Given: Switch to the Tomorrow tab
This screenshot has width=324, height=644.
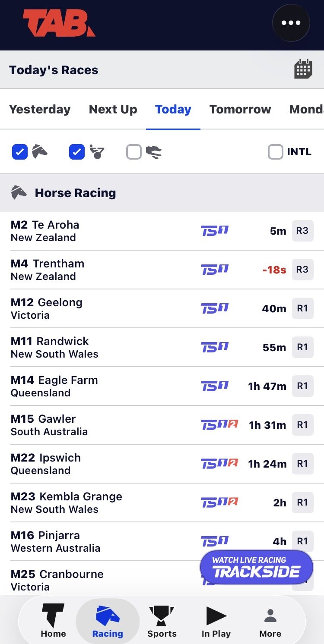Looking at the screenshot, I should (x=240, y=110).
